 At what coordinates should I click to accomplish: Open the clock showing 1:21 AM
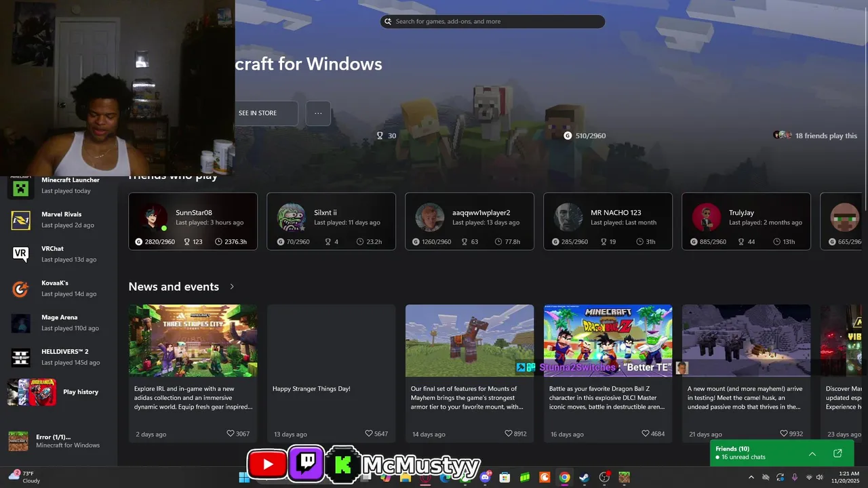[x=849, y=477]
